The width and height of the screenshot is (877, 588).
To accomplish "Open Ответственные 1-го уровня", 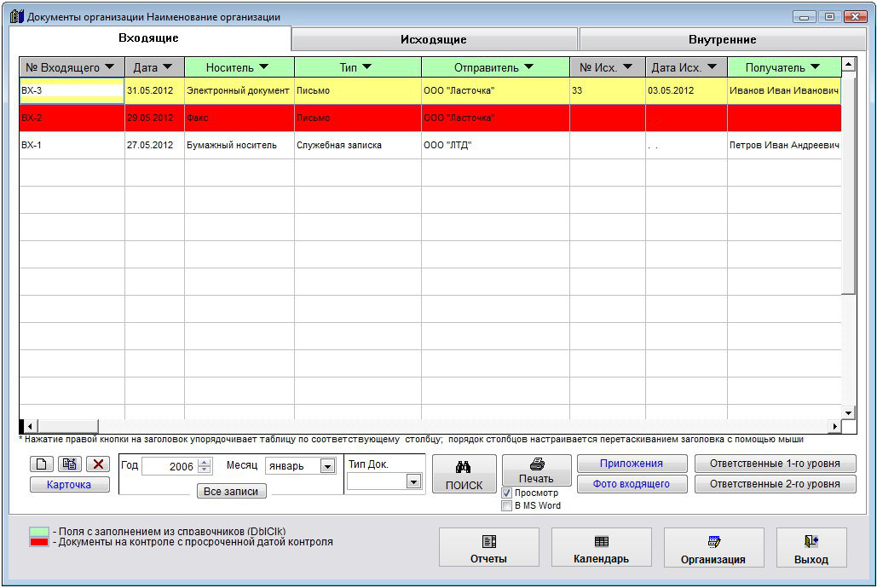I will coord(776,464).
